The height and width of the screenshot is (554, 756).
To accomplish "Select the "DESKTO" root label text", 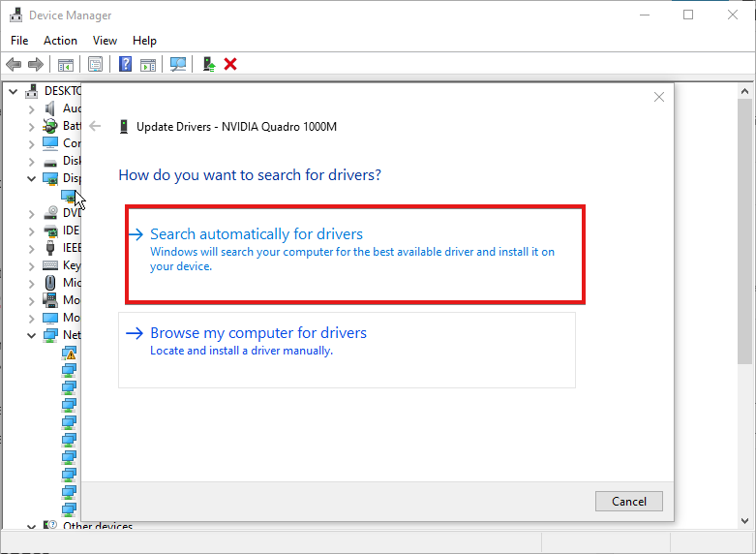I will pyautogui.click(x=63, y=91).
